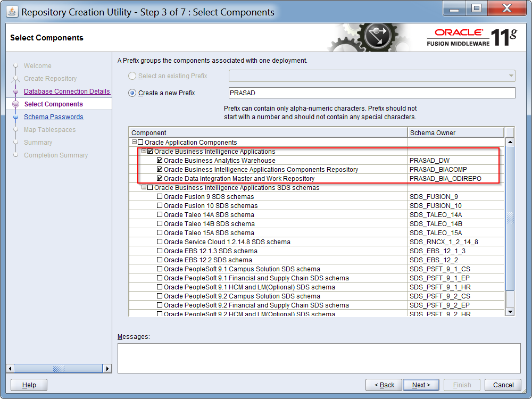Uncheck Oracle Data Integration Master and Work Repository
Viewport: 532px width, 399px height.
[x=160, y=178]
